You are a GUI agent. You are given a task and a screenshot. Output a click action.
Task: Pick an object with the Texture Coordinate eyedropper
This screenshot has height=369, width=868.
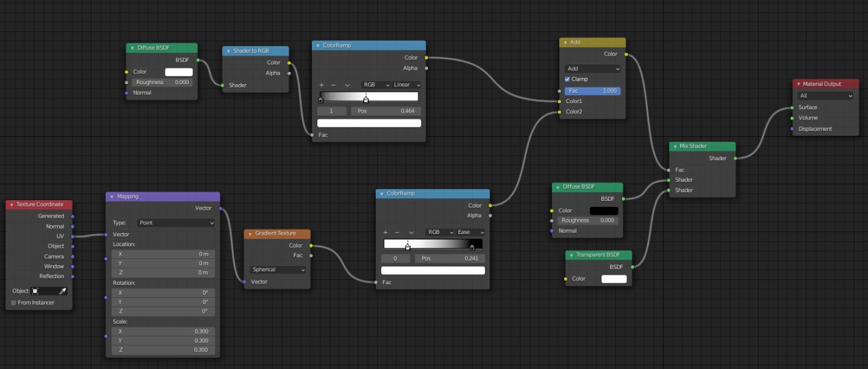[x=63, y=291]
